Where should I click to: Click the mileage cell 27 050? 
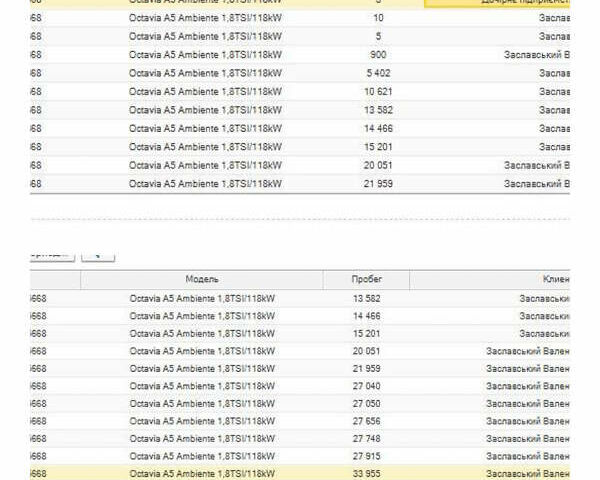[366, 403]
